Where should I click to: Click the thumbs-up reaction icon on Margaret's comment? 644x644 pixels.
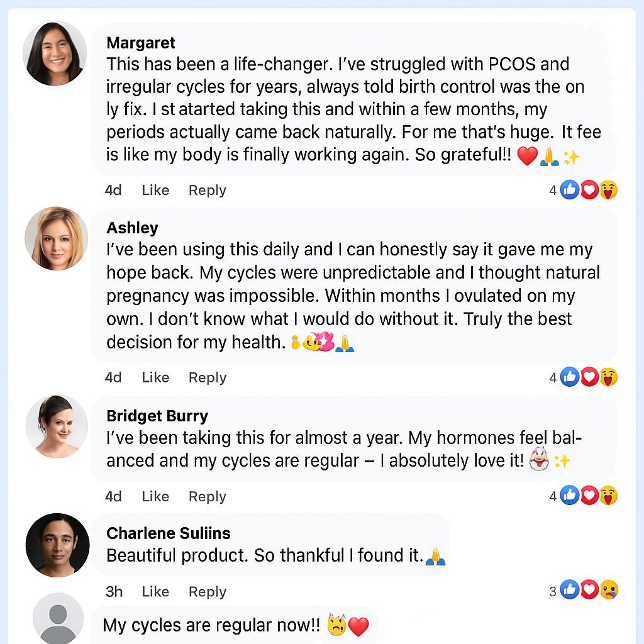coord(570,189)
